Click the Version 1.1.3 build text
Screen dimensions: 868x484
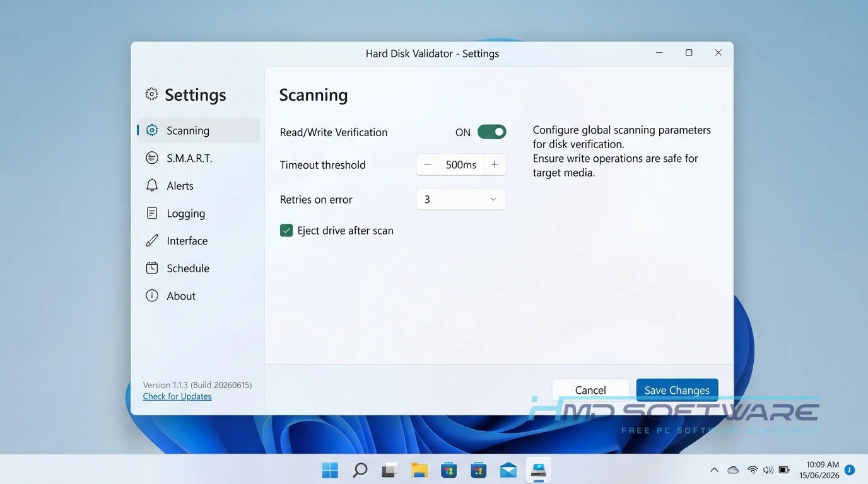pos(197,384)
